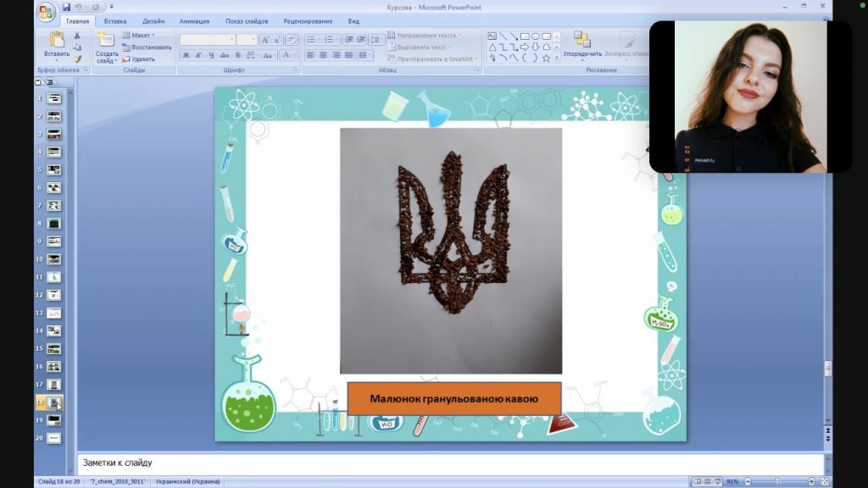
Task: Switch to the Вставка ribbon tab
Action: (x=115, y=21)
